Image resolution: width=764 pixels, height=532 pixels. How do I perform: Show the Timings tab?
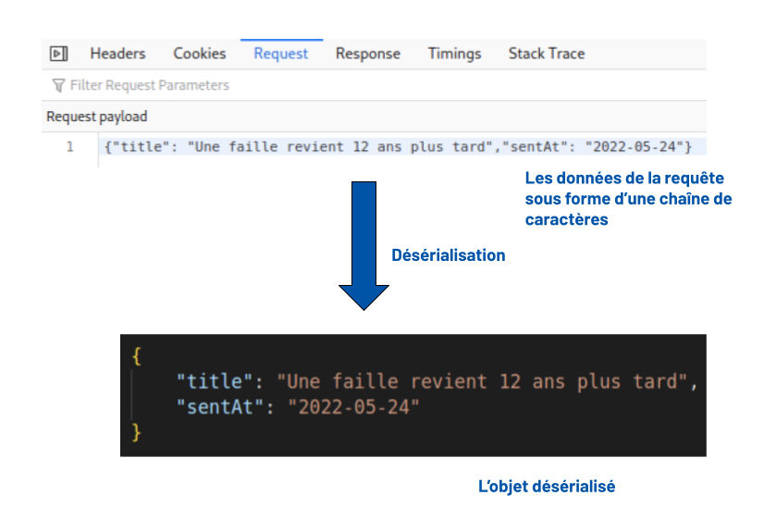point(454,54)
